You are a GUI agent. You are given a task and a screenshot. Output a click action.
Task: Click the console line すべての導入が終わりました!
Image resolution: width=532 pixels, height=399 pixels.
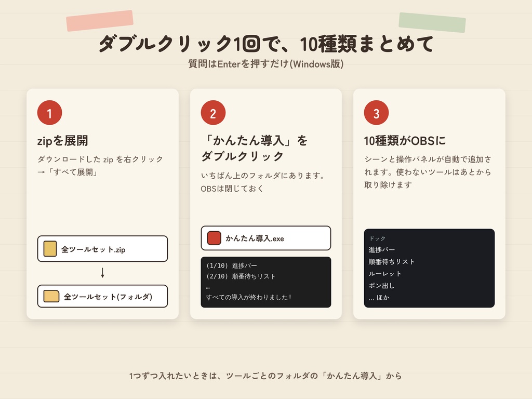coord(249,297)
